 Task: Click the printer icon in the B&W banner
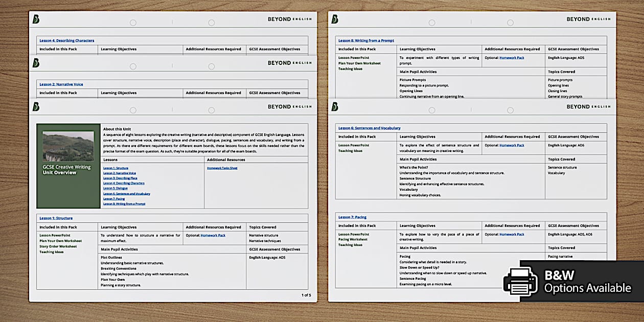click(x=520, y=282)
